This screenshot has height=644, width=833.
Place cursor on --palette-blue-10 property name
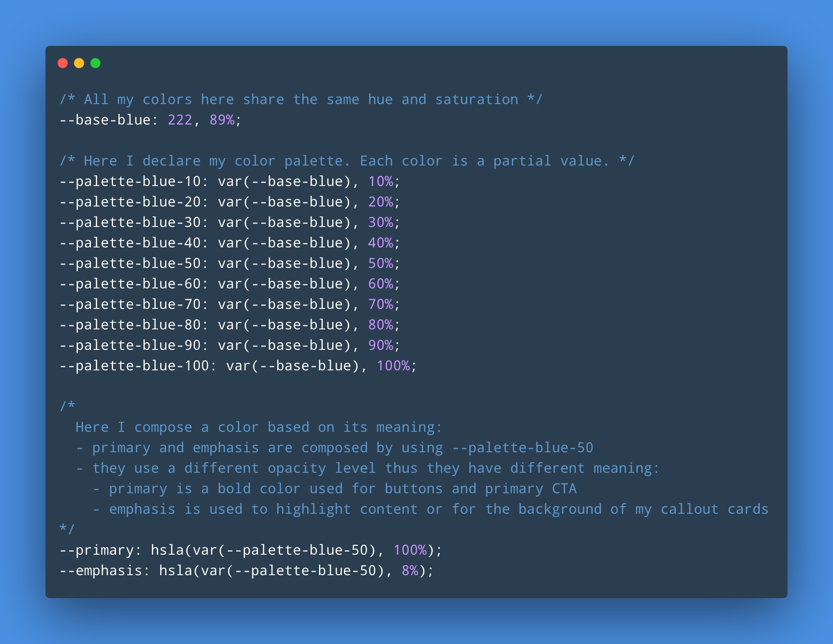click(130, 181)
